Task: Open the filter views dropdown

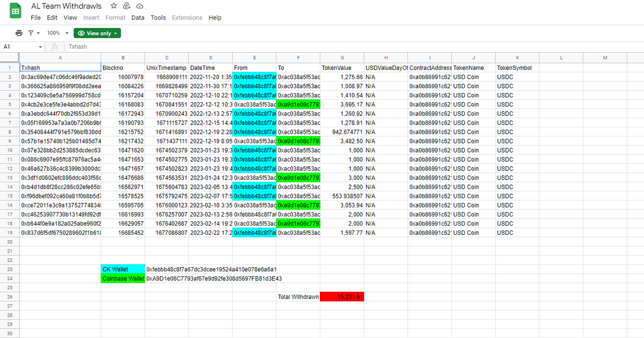Action: coord(34,33)
